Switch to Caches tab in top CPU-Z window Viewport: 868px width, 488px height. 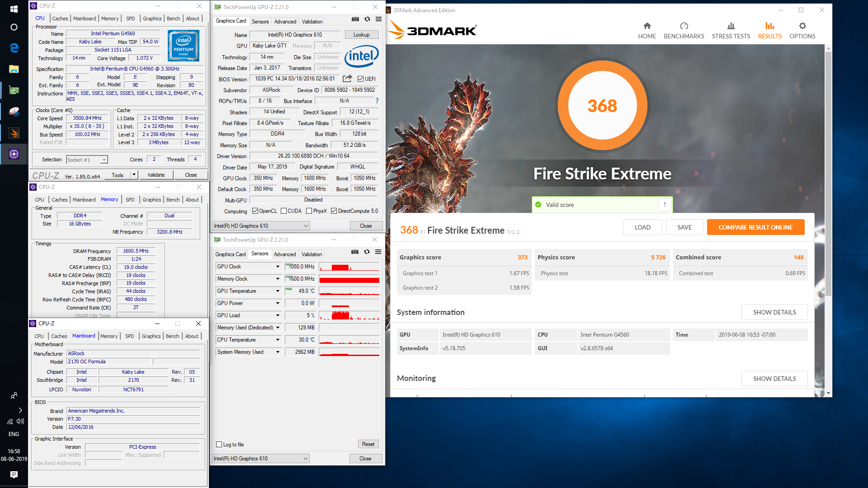60,19
